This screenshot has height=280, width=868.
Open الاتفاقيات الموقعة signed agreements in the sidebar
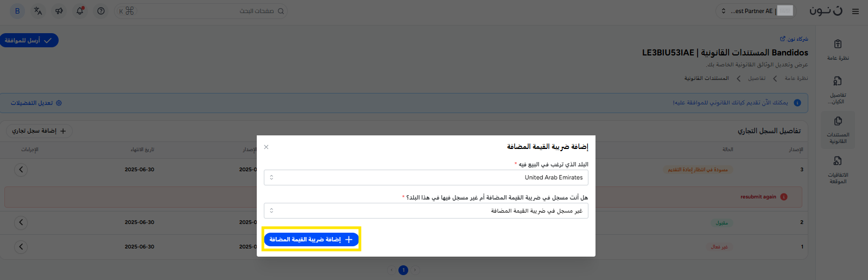(838, 170)
